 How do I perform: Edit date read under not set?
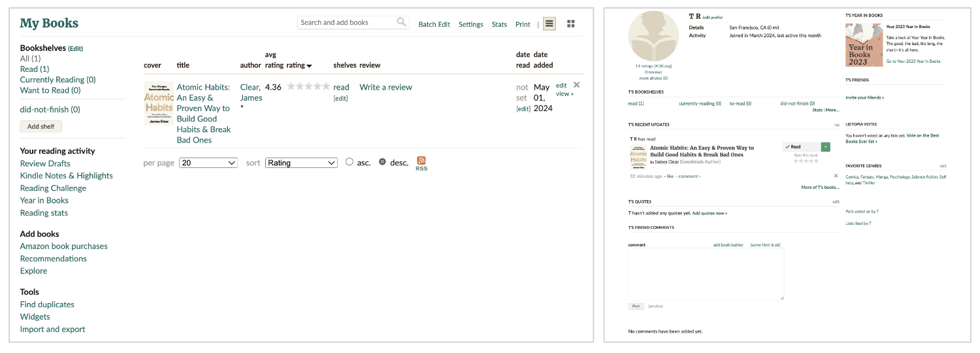(523, 109)
